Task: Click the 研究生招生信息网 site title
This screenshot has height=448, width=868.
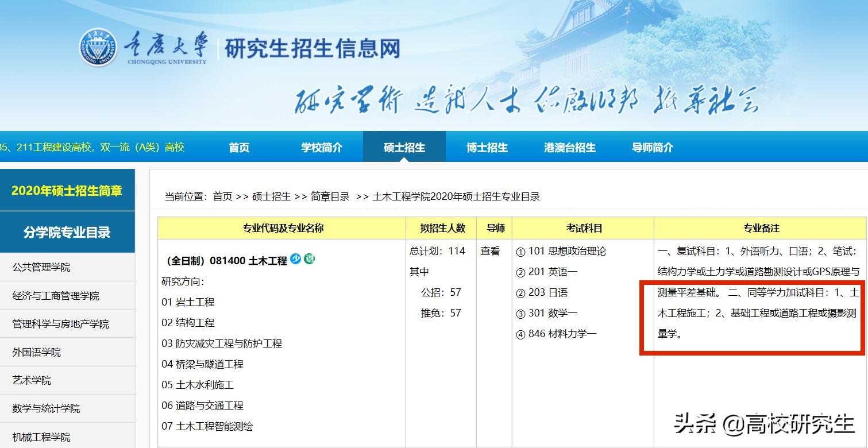Action: pos(313,49)
